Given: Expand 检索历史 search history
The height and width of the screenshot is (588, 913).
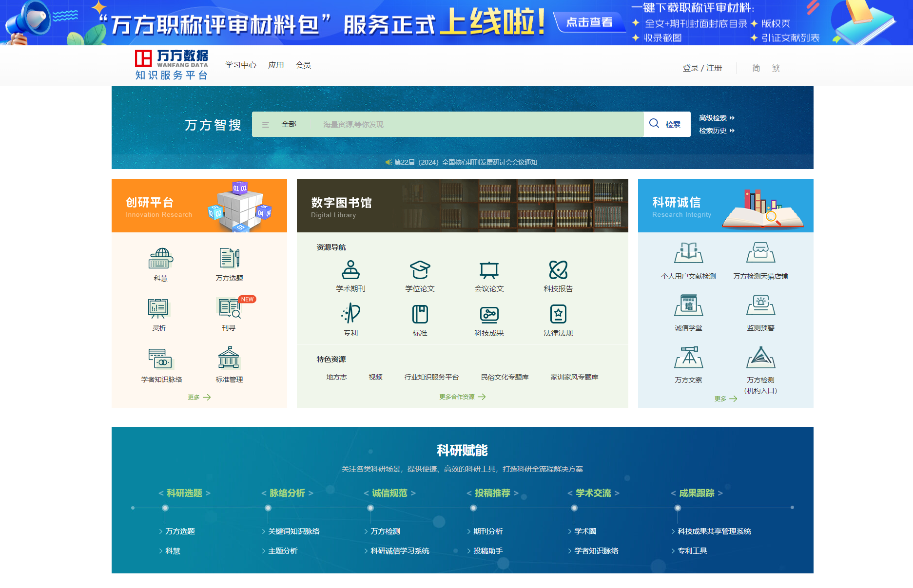Looking at the screenshot, I should [x=717, y=131].
